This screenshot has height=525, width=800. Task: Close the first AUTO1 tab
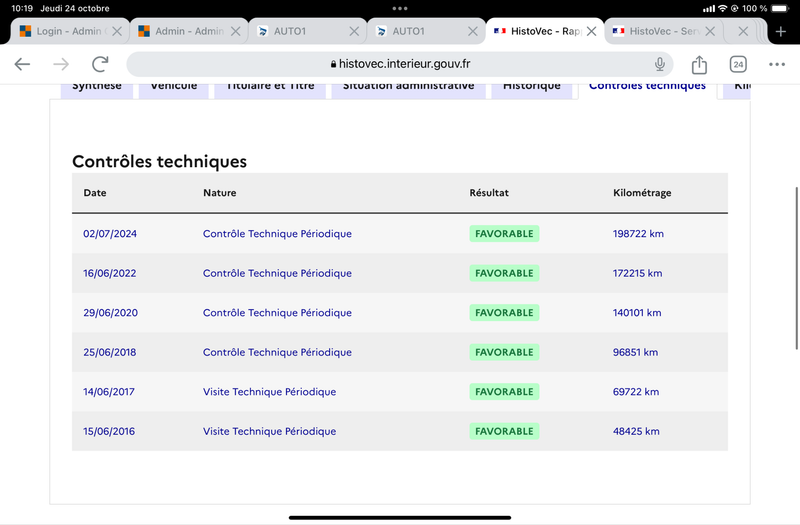[354, 32]
